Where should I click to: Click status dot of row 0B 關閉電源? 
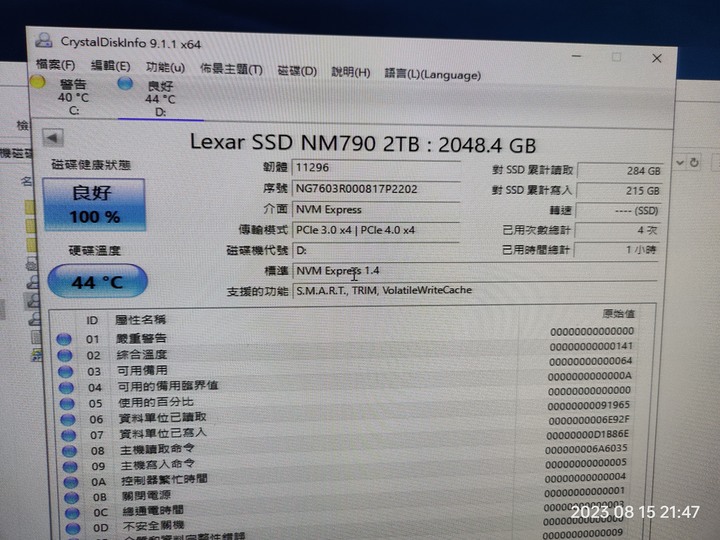(72, 498)
